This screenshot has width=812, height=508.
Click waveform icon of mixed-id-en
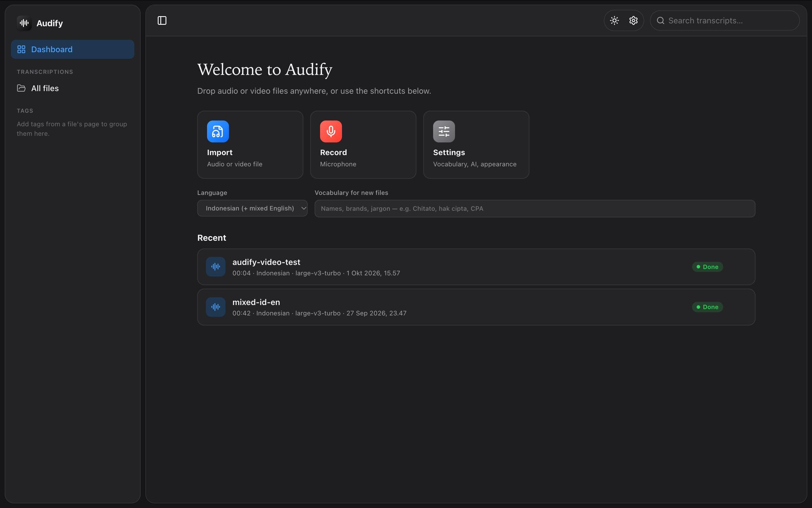216,307
